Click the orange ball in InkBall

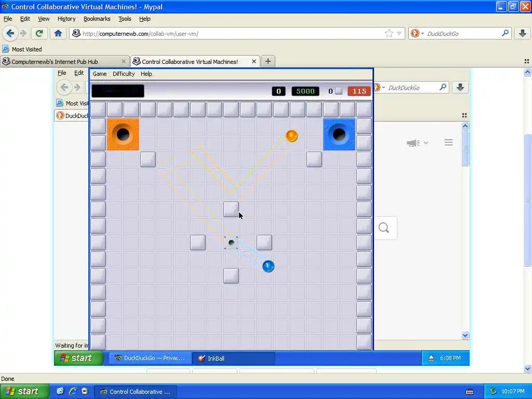coord(291,136)
